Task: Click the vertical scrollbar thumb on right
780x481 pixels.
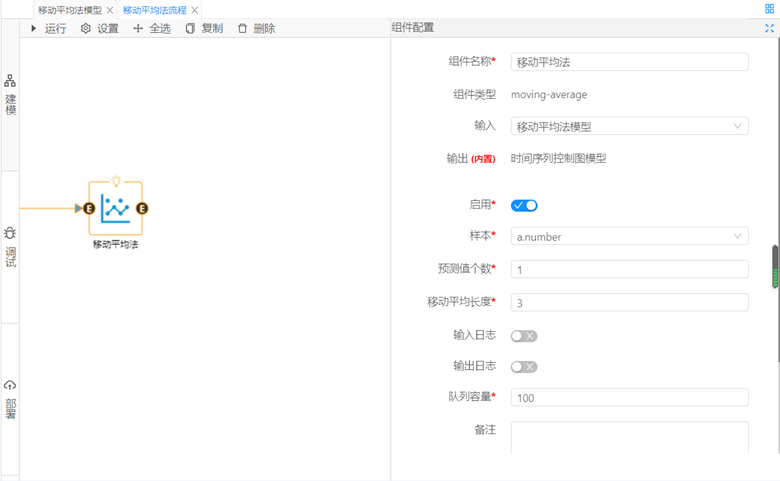Action: pos(775,268)
